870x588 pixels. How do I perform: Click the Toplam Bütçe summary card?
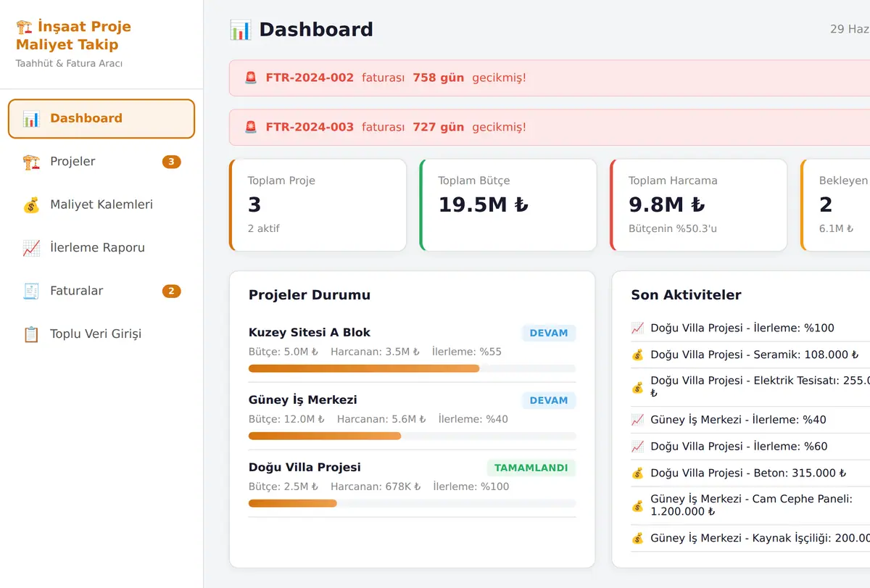tap(508, 205)
